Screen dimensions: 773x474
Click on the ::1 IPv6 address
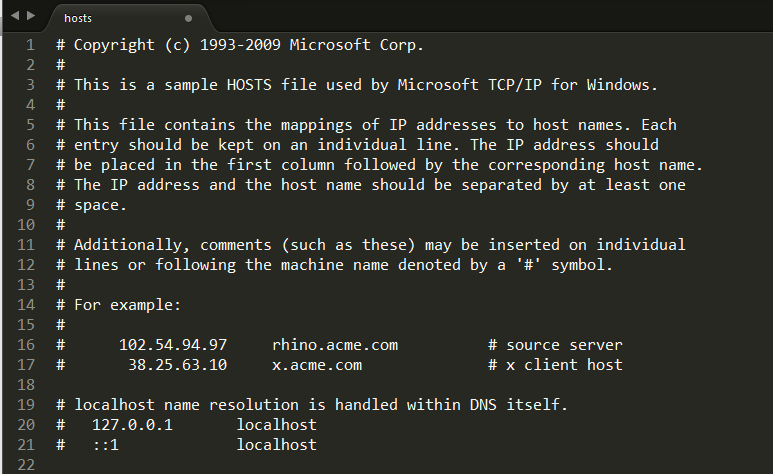click(105, 445)
